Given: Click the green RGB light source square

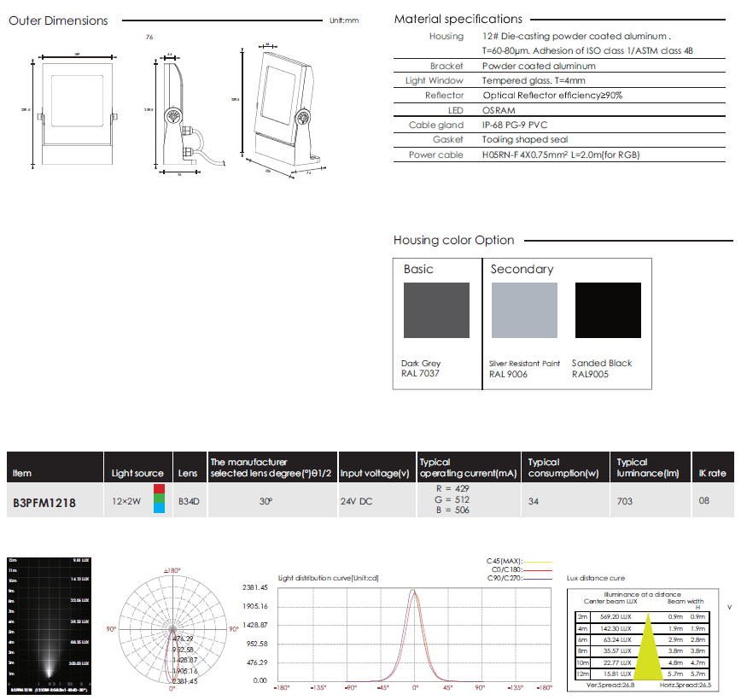Looking at the screenshot, I should coord(159,500).
